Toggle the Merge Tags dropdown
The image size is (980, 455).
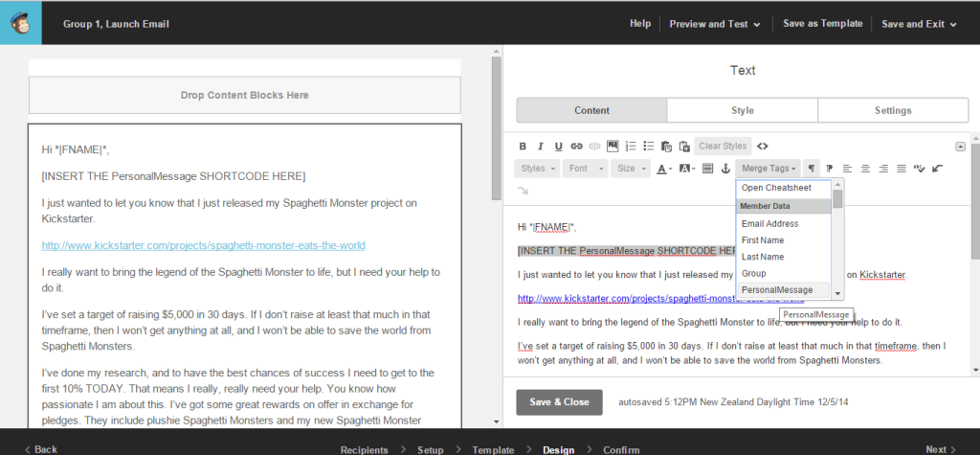coord(768,169)
